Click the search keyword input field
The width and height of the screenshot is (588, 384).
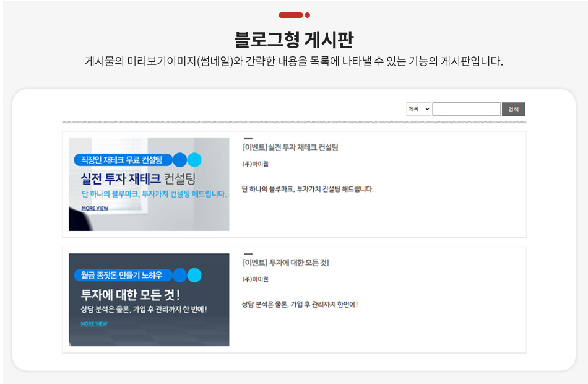pyautogui.click(x=466, y=109)
